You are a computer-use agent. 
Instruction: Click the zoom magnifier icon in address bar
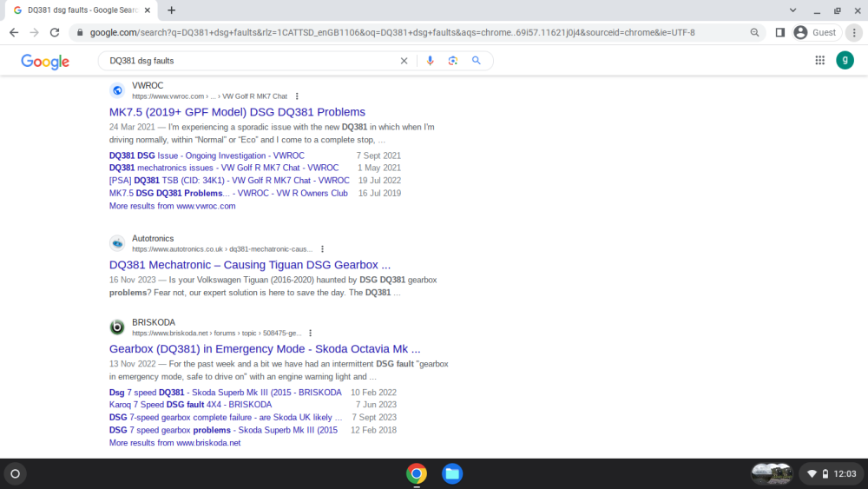[x=754, y=33]
